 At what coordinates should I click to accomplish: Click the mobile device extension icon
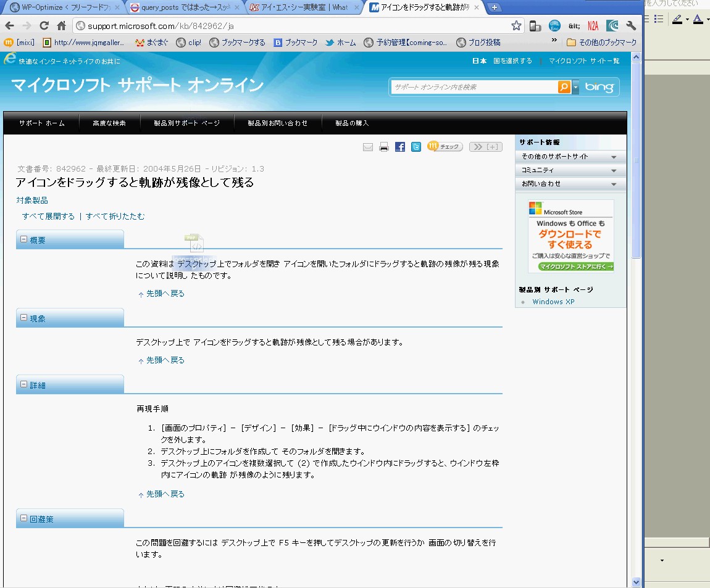click(535, 27)
